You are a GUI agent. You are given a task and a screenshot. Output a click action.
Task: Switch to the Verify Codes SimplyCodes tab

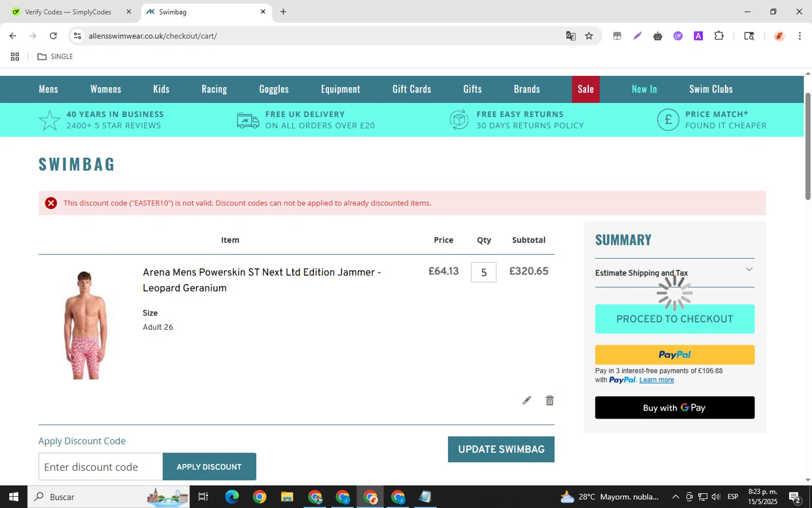pos(68,11)
